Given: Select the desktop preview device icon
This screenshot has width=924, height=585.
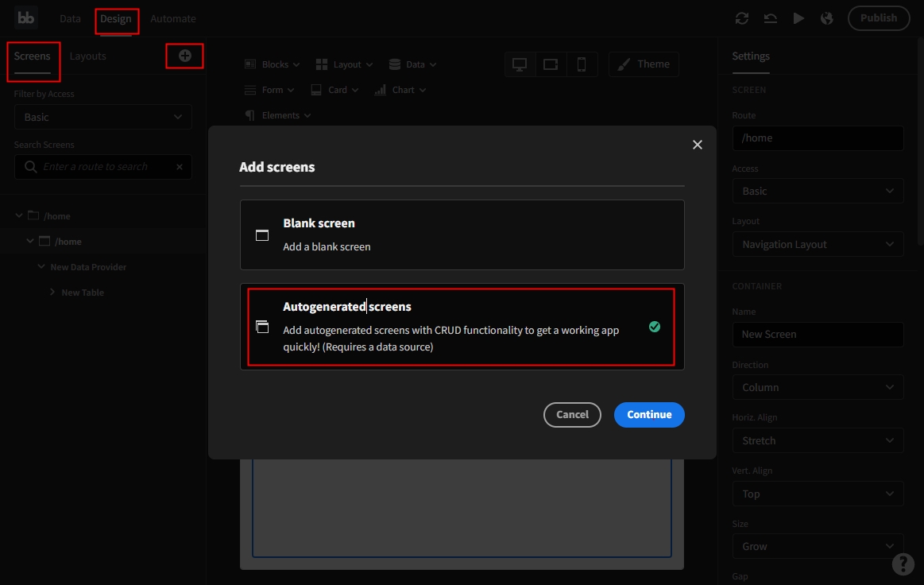Looking at the screenshot, I should coord(520,64).
